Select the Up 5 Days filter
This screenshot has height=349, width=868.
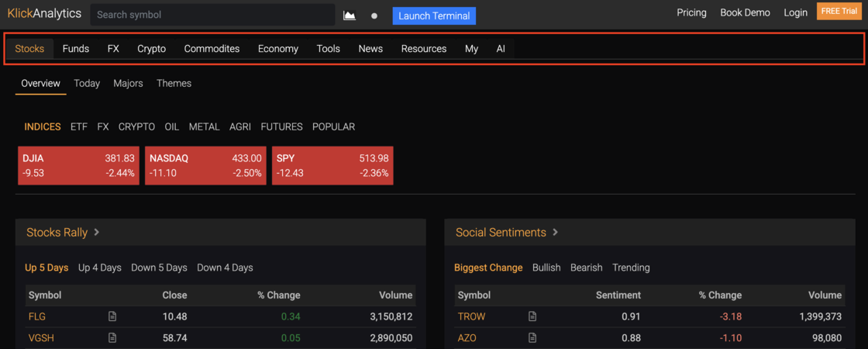tap(46, 268)
